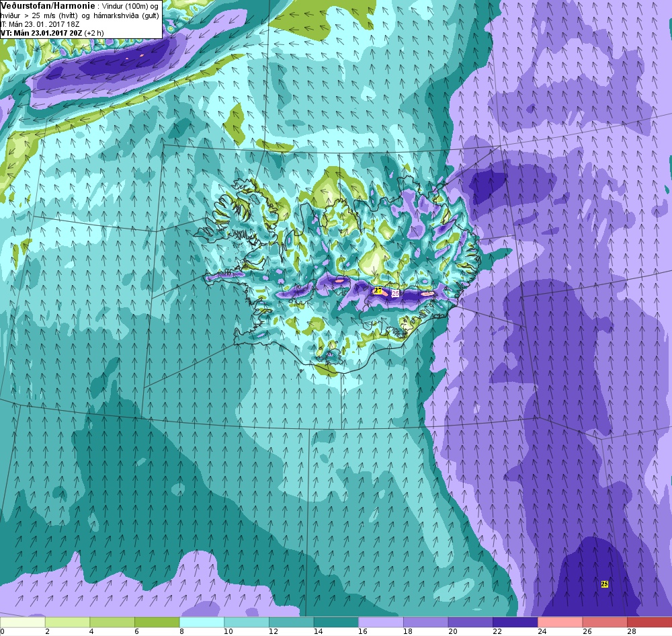Select the dark teal 14–16 m/s legend swatch
Image resolution: width=672 pixels, height=636 pixels.
[x=336, y=623]
